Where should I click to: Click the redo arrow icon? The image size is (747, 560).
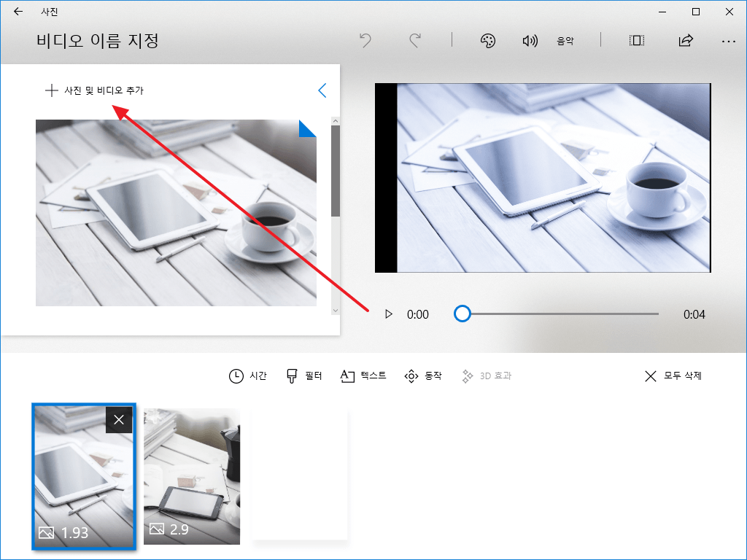tap(415, 41)
